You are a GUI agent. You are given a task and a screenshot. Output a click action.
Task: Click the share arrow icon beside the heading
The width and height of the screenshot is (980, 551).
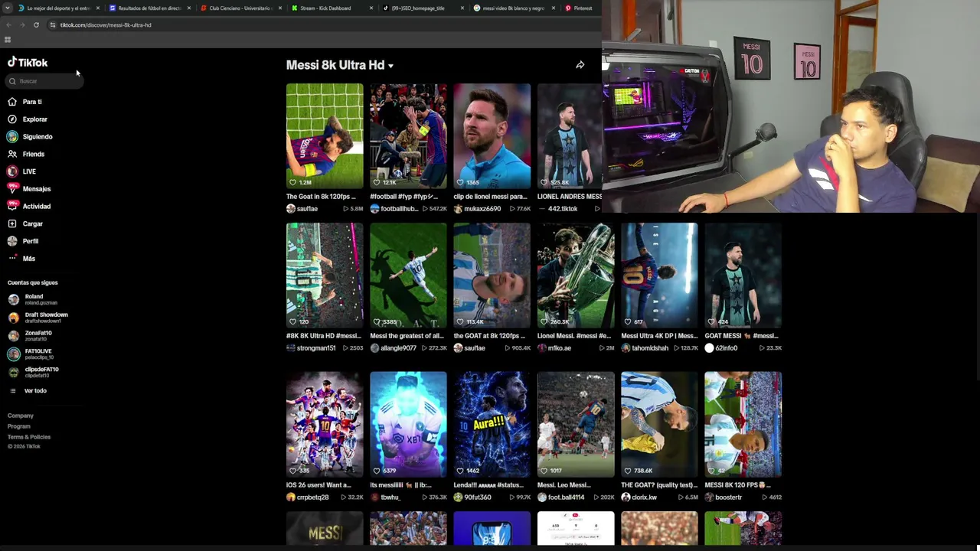click(580, 65)
